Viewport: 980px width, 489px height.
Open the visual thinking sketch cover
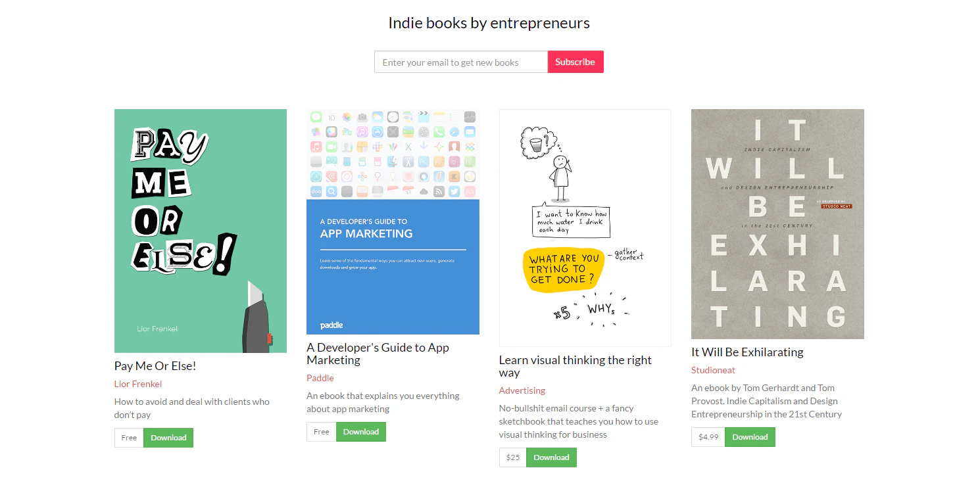pos(585,228)
